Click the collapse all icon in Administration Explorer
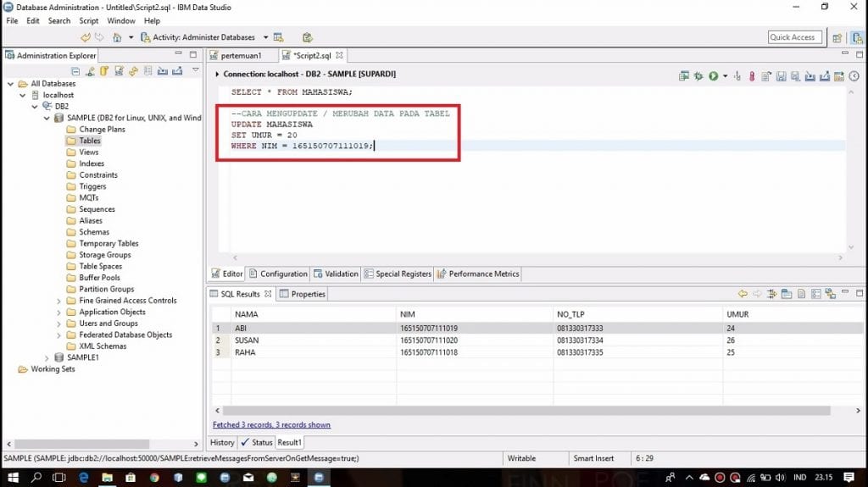 pyautogui.click(x=76, y=71)
